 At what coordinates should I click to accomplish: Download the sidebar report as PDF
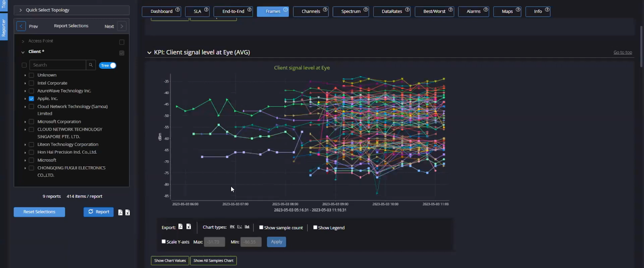120,212
